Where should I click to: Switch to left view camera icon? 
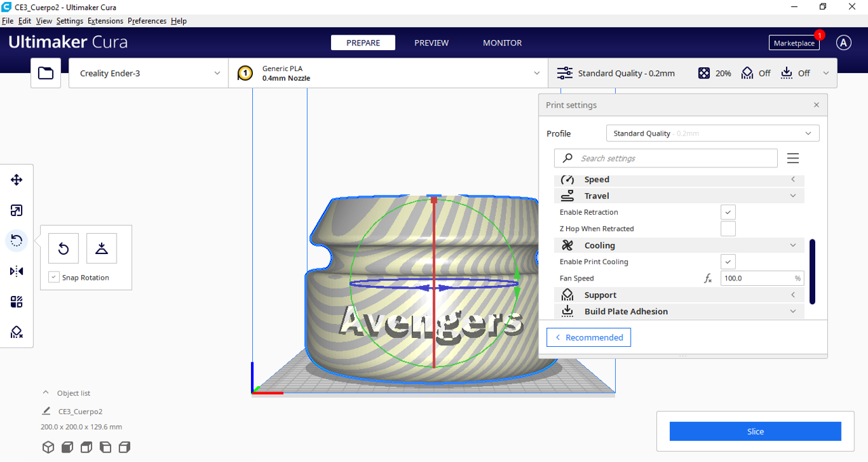pos(105,447)
